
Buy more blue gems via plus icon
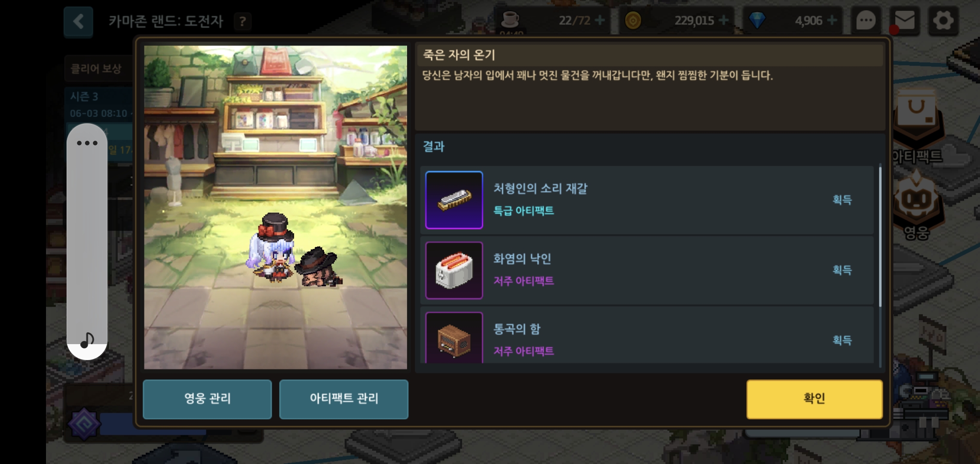point(832,20)
